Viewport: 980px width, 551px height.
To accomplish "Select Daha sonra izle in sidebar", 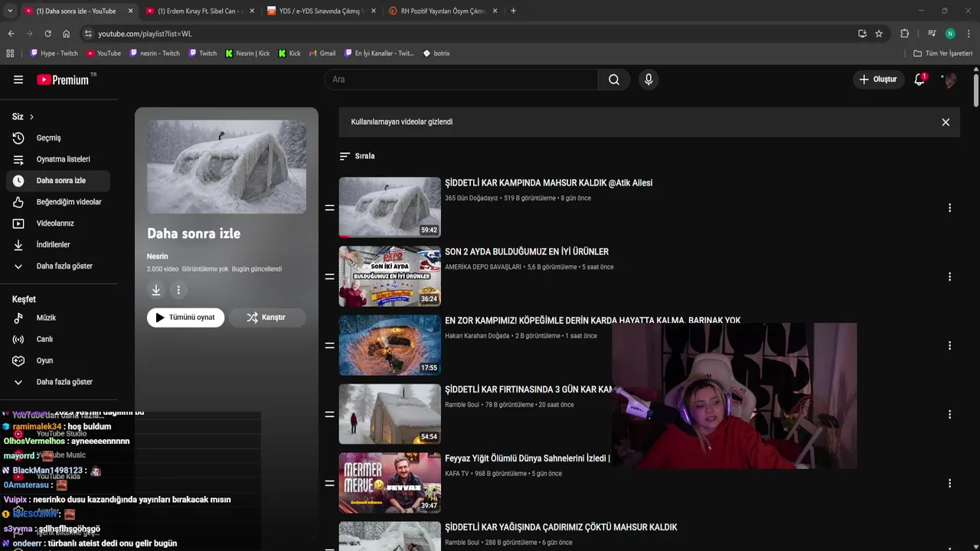I will 58,181.
